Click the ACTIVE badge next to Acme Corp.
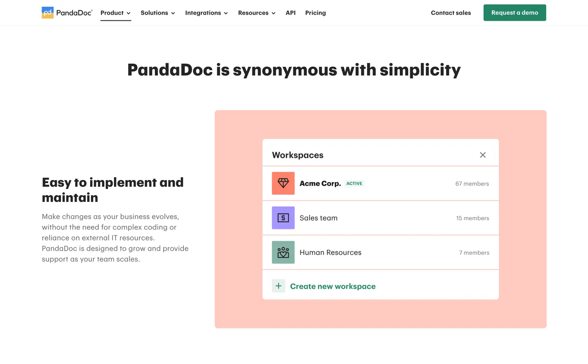 (x=354, y=184)
